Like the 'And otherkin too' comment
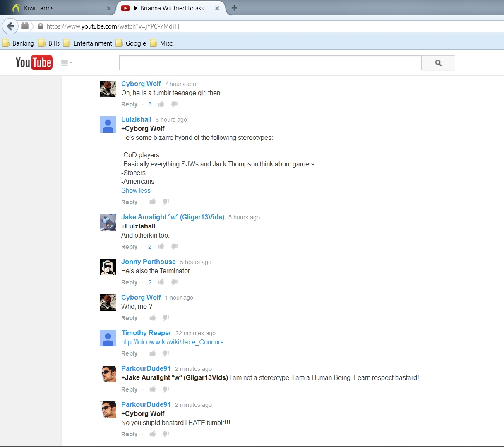504x447 pixels. pyautogui.click(x=161, y=246)
